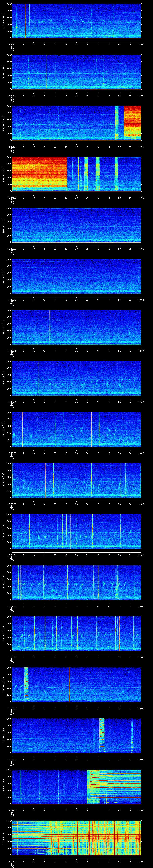Select the 18:16:00 start time label
The width and height of the screenshot is (153, 868).
12,300
